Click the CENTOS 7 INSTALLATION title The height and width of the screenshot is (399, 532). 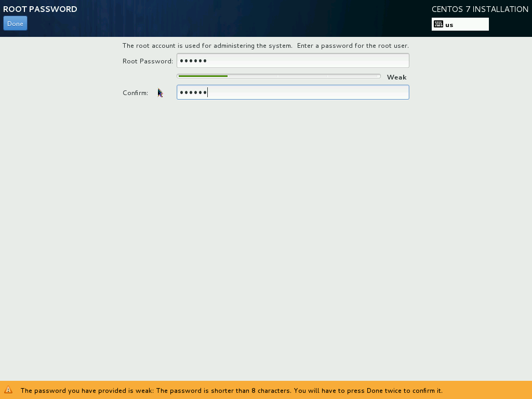coord(480,9)
